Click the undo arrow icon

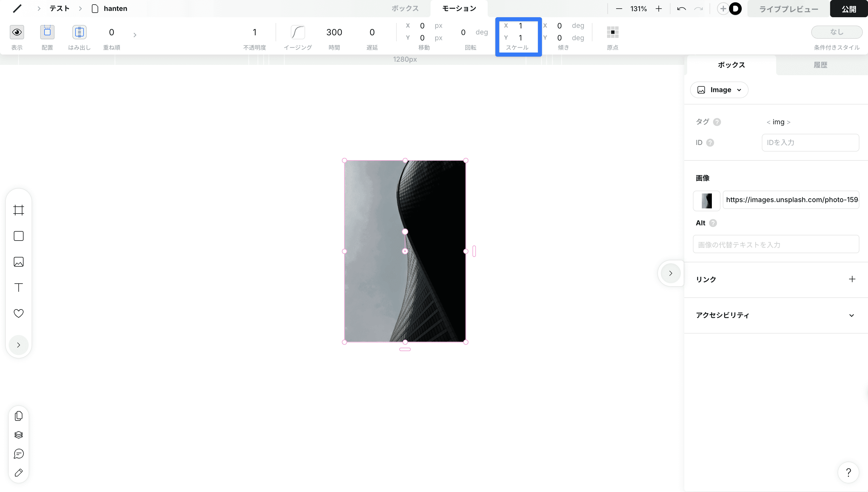[x=681, y=9]
